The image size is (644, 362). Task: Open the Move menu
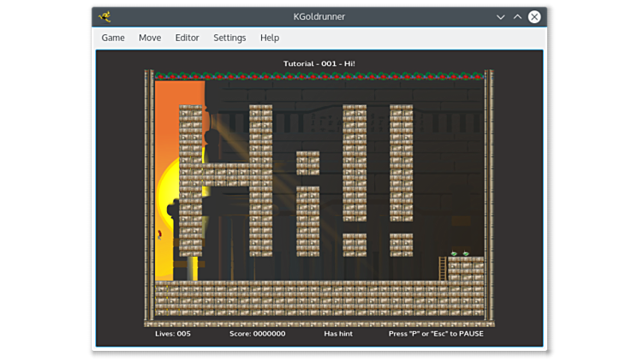tap(150, 38)
